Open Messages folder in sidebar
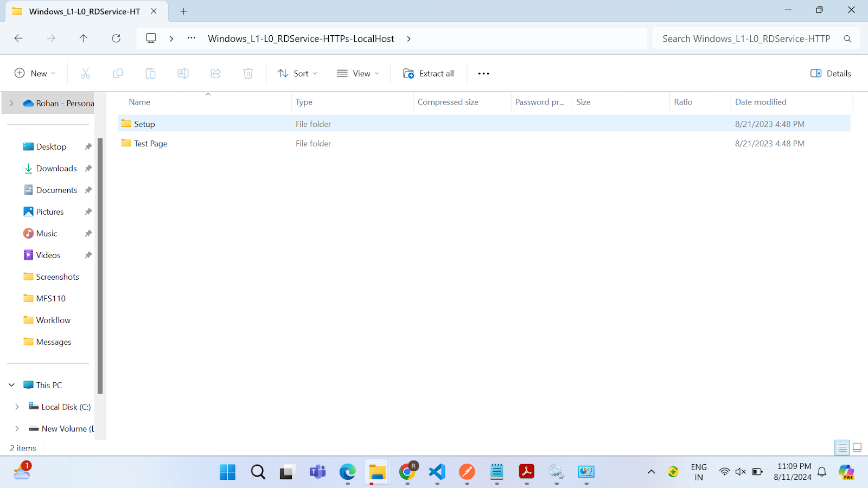 [x=54, y=342]
